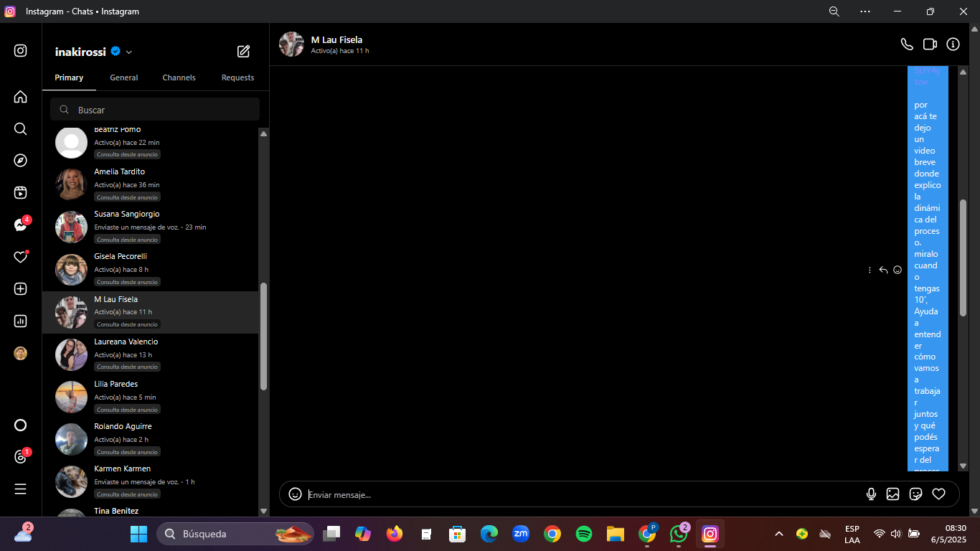
Task: Click the chat list scroll up arrow
Action: [263, 133]
